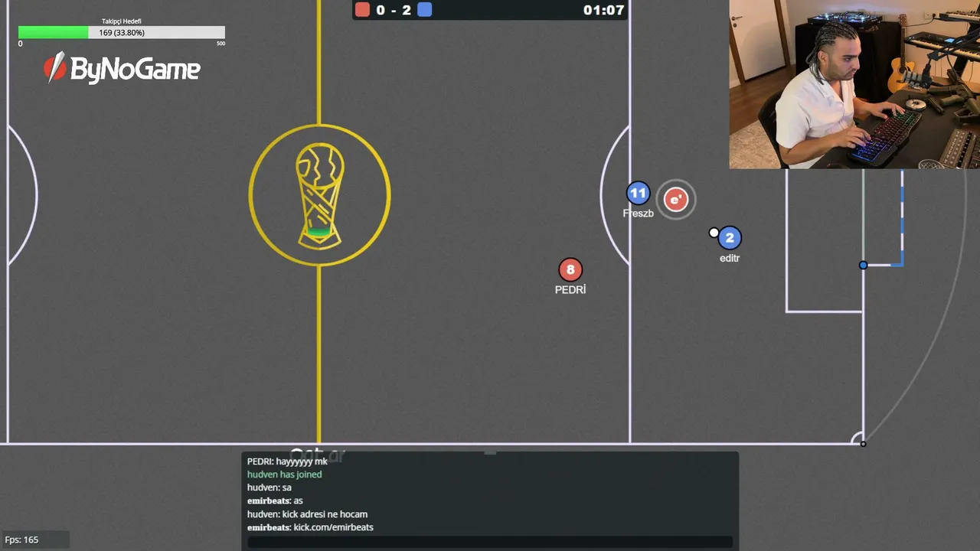Click chat line "emirbeats: as"

275,500
